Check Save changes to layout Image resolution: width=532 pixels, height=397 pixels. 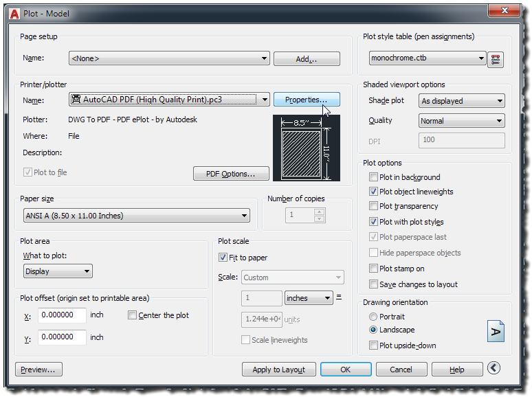pos(373,284)
